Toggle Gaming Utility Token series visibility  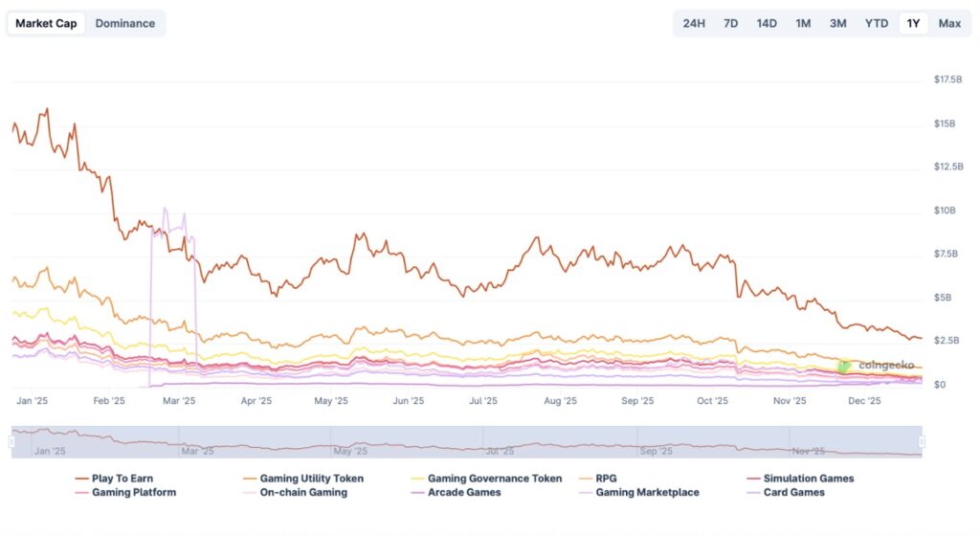pyautogui.click(x=311, y=478)
